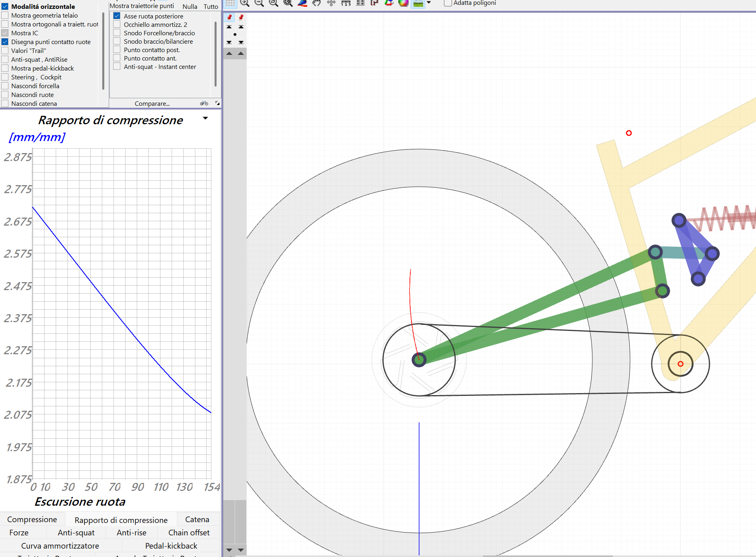Click the zoom in magnifier icon
This screenshot has width=756, height=557.
tap(245, 3)
